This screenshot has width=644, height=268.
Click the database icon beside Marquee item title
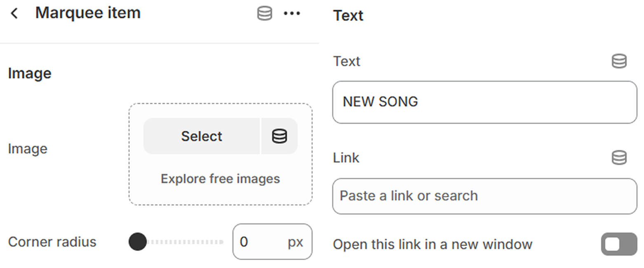(264, 13)
